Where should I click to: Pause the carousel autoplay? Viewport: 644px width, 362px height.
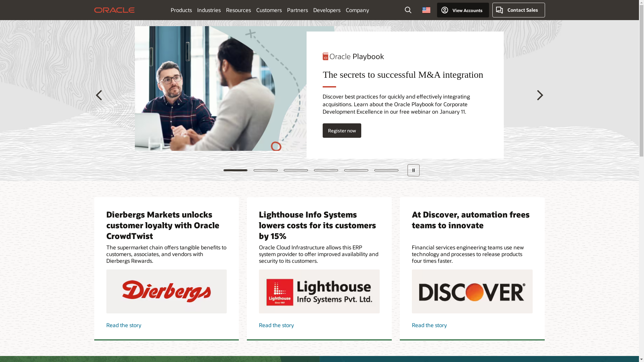tap(413, 170)
